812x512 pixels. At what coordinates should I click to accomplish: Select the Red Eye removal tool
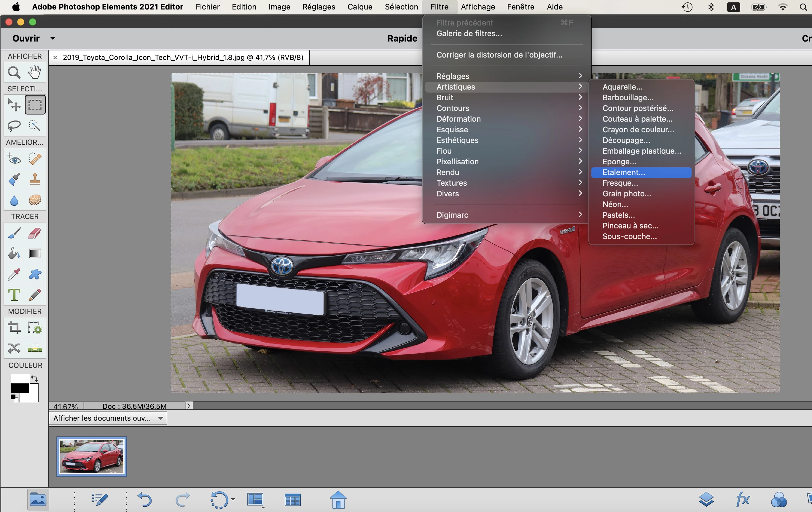pos(14,159)
